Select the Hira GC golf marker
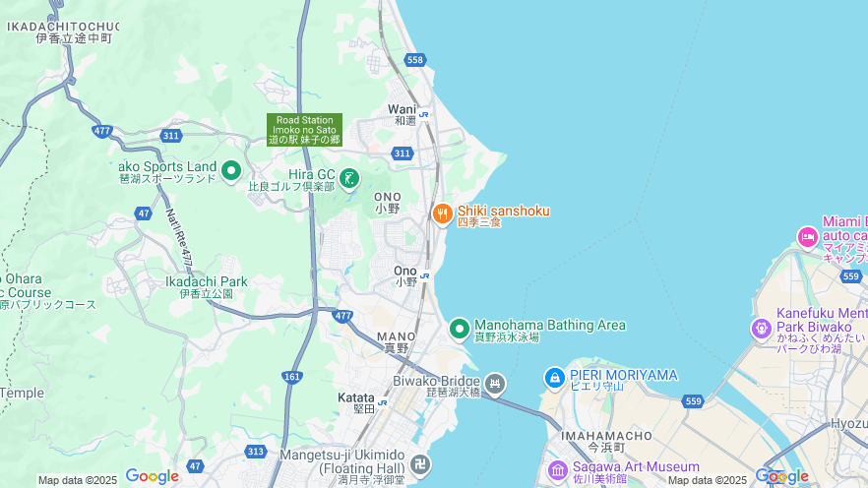Image resolution: width=868 pixels, height=488 pixels. click(x=349, y=179)
